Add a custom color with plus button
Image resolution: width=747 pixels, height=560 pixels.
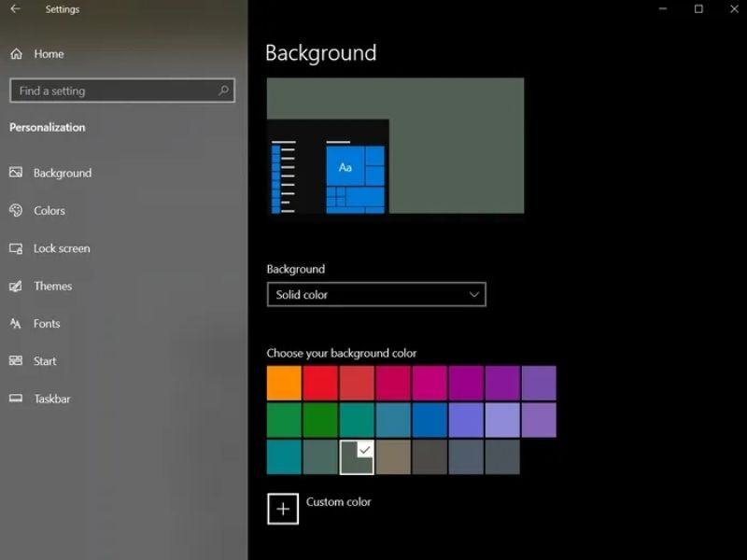283,509
